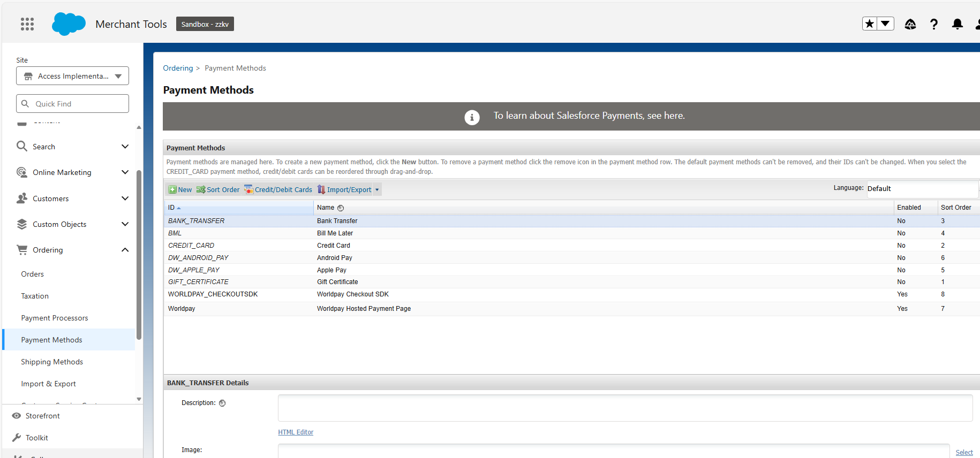The width and height of the screenshot is (980, 458).
Task: Click the info icon in Salesforce Payments banner
Action: pos(472,117)
